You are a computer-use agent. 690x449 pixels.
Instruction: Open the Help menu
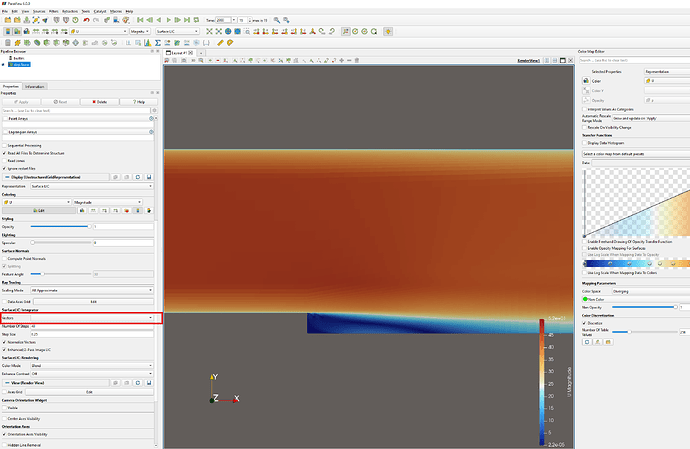coord(129,11)
